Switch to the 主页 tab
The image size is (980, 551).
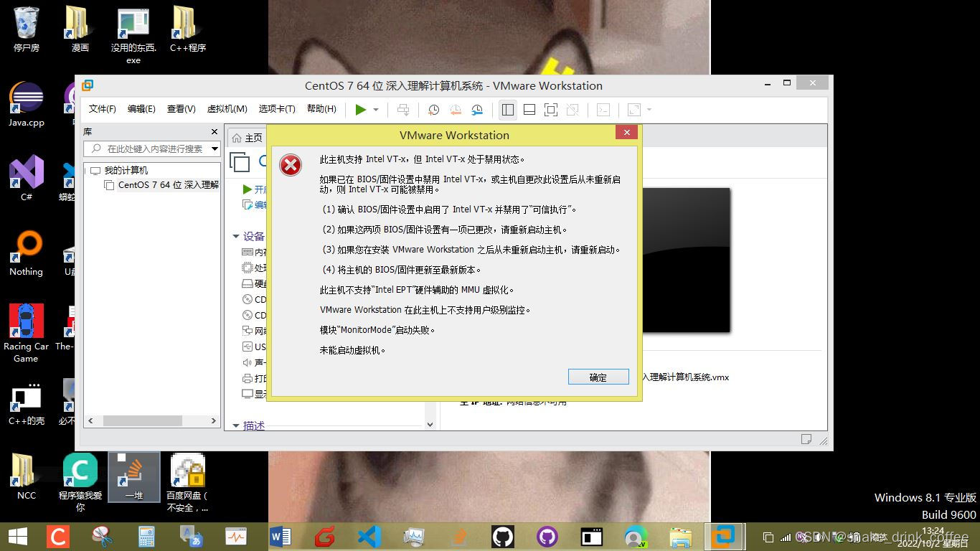247,137
